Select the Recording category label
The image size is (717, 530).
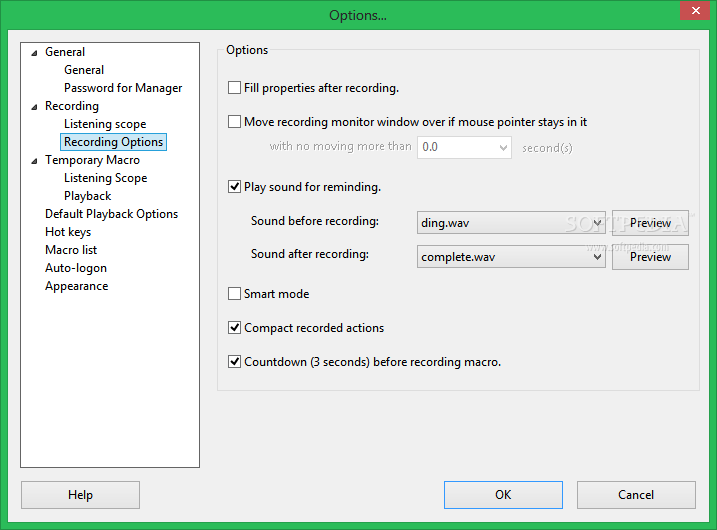point(72,106)
